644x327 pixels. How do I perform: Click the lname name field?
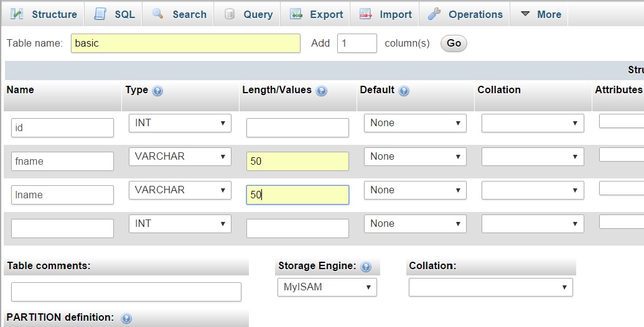(x=62, y=195)
